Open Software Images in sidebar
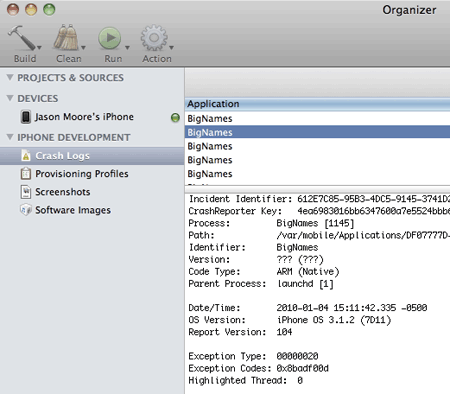The image size is (450, 394). 73,210
